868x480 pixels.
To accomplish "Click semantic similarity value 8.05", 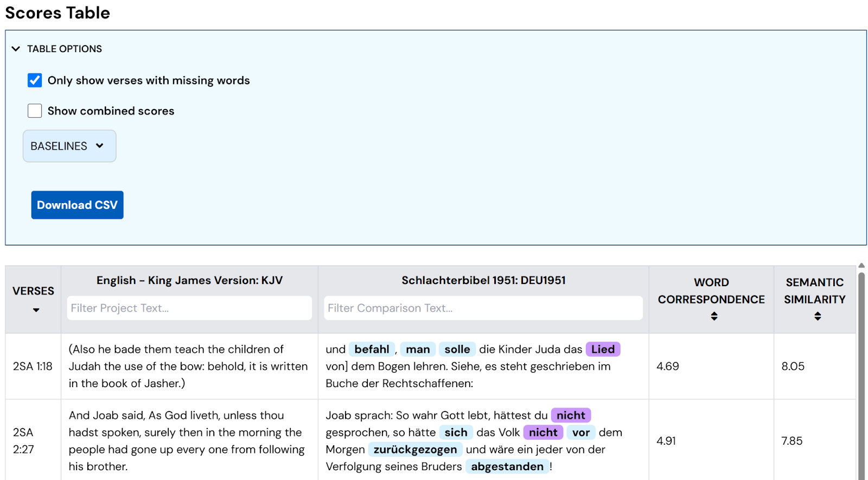I will [x=793, y=367].
